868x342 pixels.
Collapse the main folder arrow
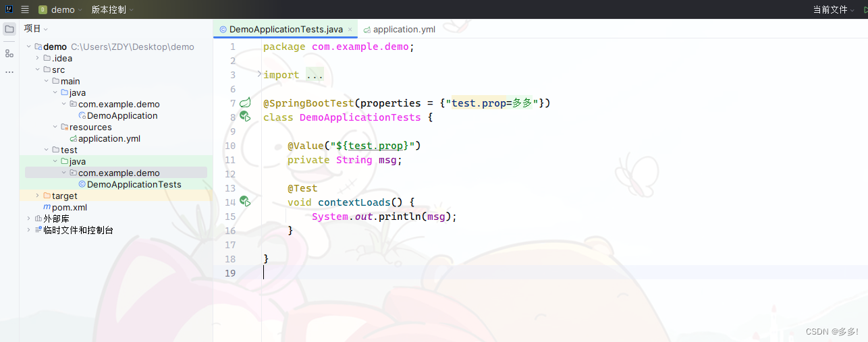(x=47, y=82)
